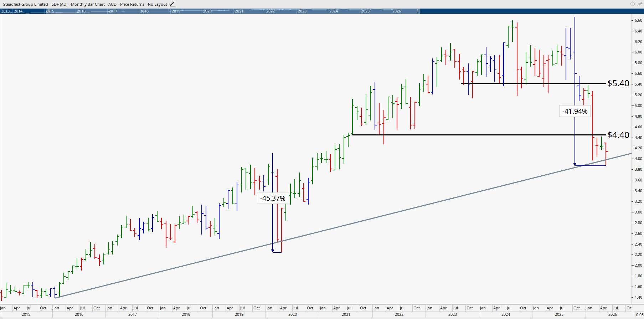The height and width of the screenshot is (319, 644).
Task: Click the 2015 year label on bottom date axis
Action: click(x=26, y=314)
